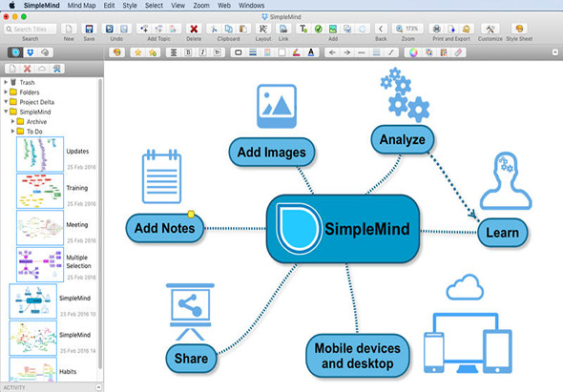Click the right arrow relation style

(346, 52)
